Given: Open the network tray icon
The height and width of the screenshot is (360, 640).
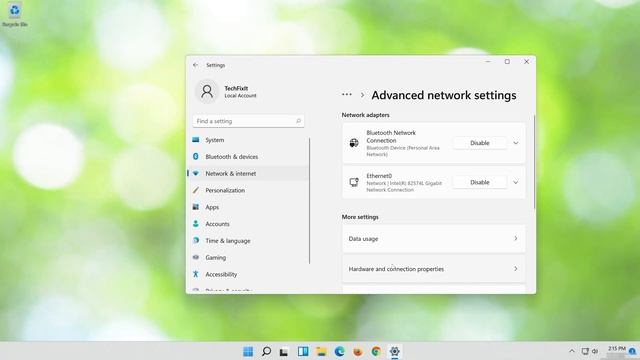Looking at the screenshot, I should click(585, 351).
